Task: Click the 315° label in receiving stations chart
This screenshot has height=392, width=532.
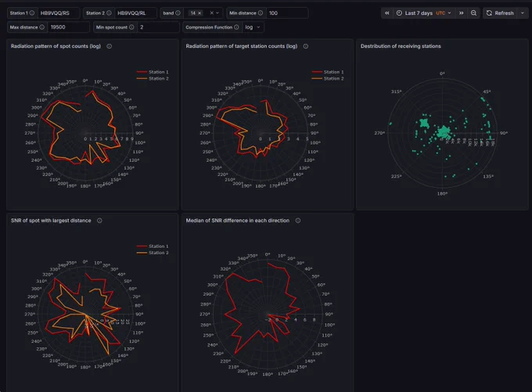Action: click(x=397, y=92)
